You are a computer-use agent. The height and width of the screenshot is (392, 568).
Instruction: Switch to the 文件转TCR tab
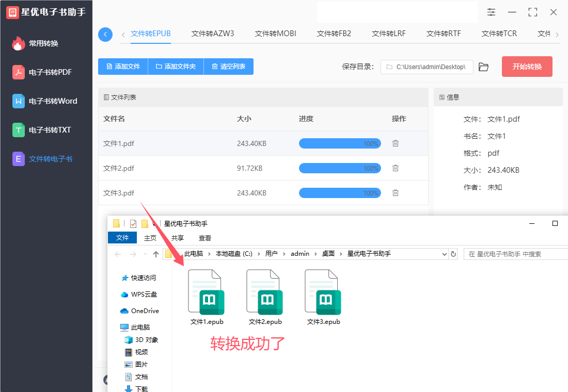click(x=499, y=34)
